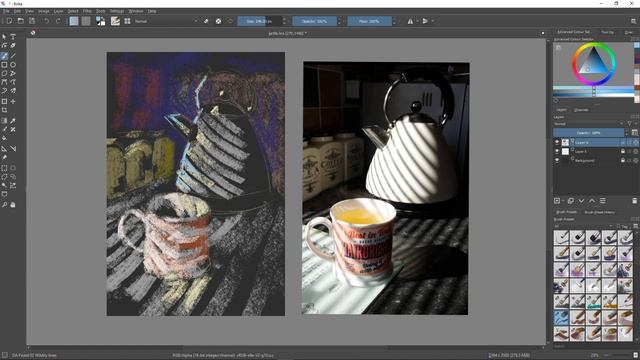The height and width of the screenshot is (360, 640).
Task: Adjust the layer Opacity slider in layers panel
Action: [589, 133]
